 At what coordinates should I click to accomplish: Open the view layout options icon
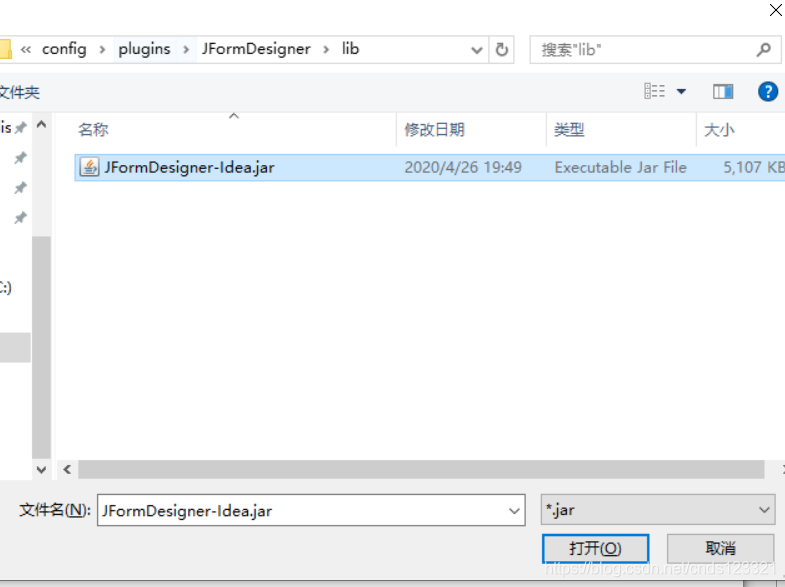point(654,91)
